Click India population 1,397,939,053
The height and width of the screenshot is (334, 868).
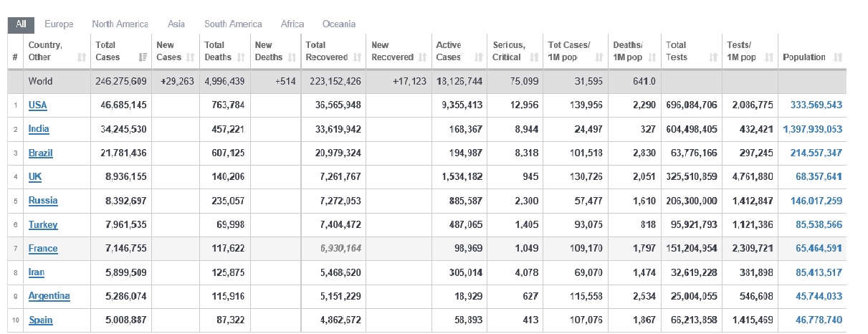coord(813,130)
